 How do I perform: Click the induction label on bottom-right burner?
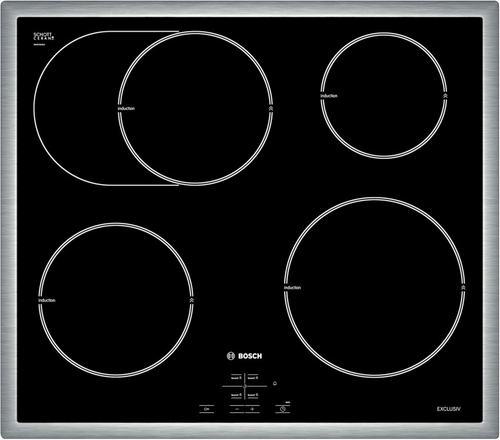click(x=293, y=288)
